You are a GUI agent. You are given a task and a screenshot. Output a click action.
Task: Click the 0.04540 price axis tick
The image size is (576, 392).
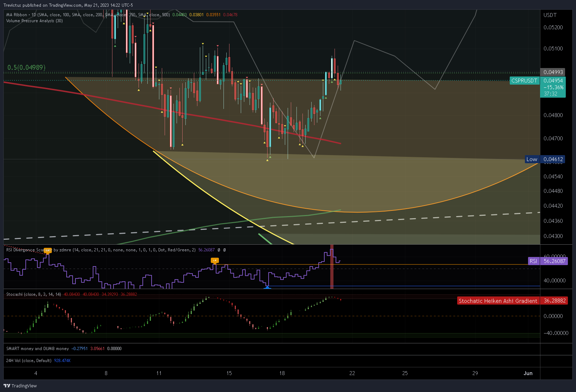[553, 177]
